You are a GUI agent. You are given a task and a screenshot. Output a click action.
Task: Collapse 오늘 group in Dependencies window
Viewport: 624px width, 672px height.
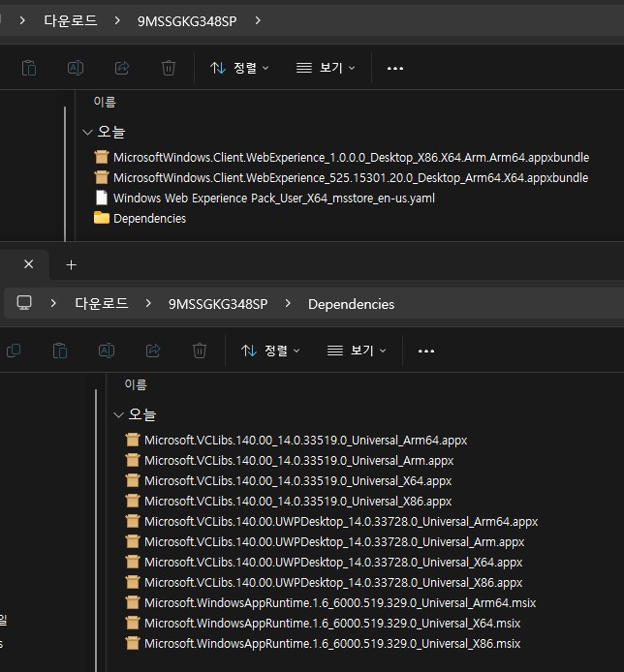coord(118,414)
